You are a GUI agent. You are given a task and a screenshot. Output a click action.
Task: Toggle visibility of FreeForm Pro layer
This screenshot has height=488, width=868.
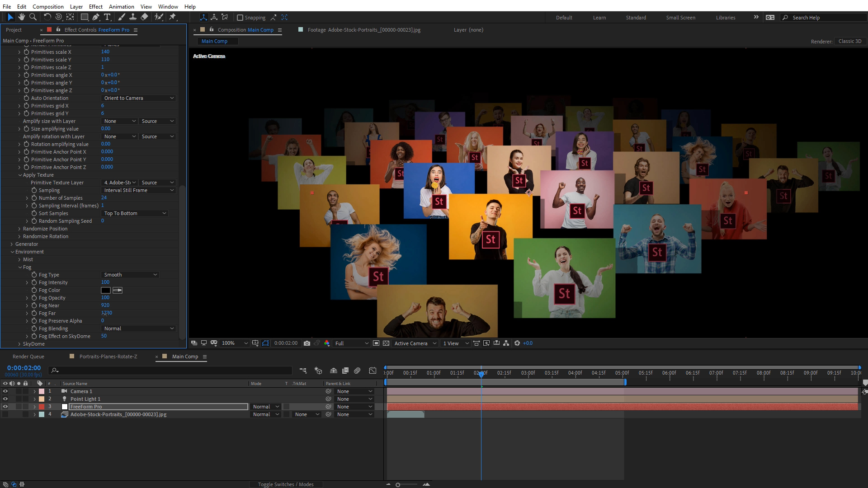(5, 407)
